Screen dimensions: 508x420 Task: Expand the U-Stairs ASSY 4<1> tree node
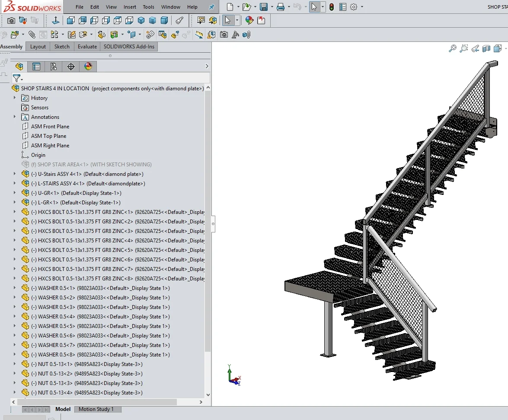point(14,174)
